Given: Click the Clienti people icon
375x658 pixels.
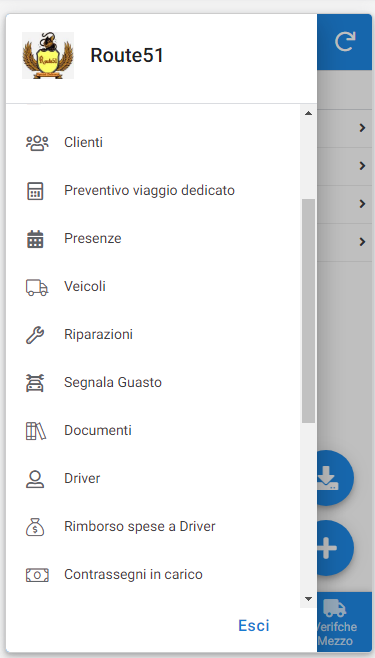Looking at the screenshot, I should pyautogui.click(x=37, y=143).
